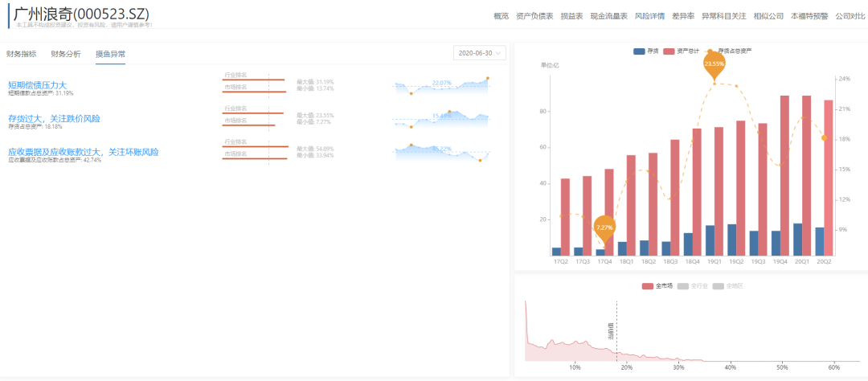Open the 概览 overview tab
The height and width of the screenshot is (381, 868).
pyautogui.click(x=501, y=16)
